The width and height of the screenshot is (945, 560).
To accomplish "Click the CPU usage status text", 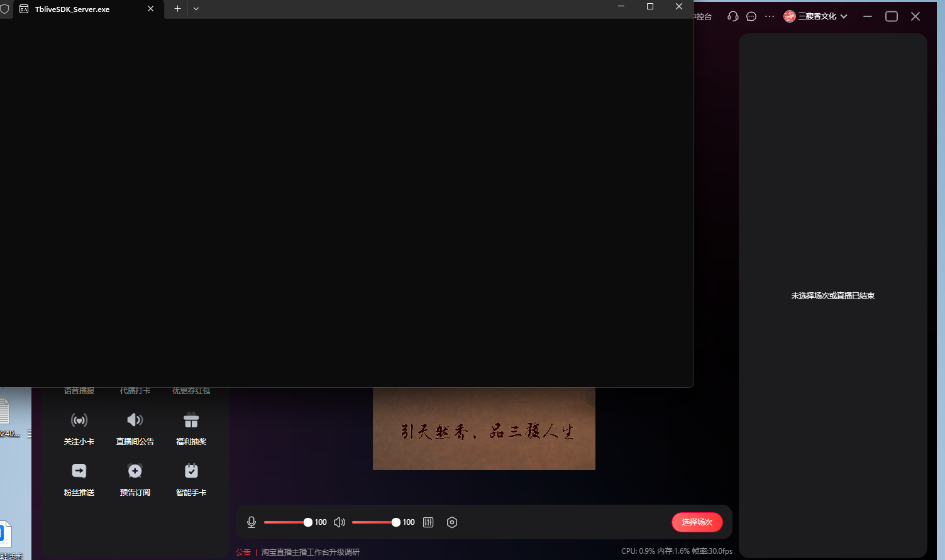I will 638,551.
